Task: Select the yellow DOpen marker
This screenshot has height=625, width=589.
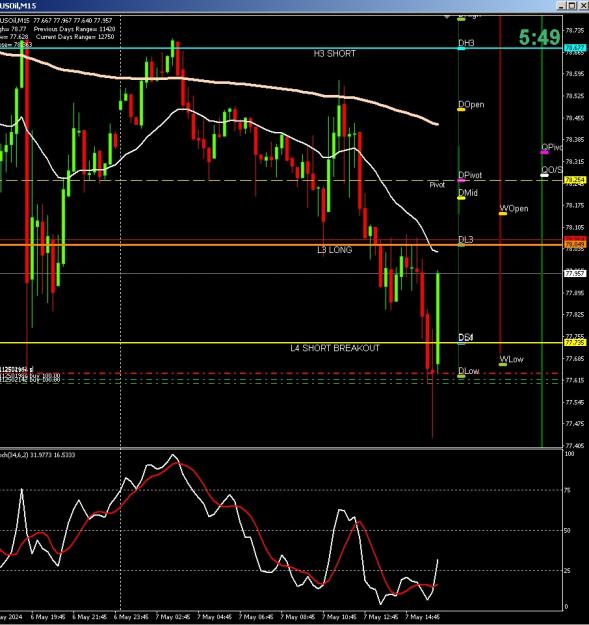Action: 461,109
